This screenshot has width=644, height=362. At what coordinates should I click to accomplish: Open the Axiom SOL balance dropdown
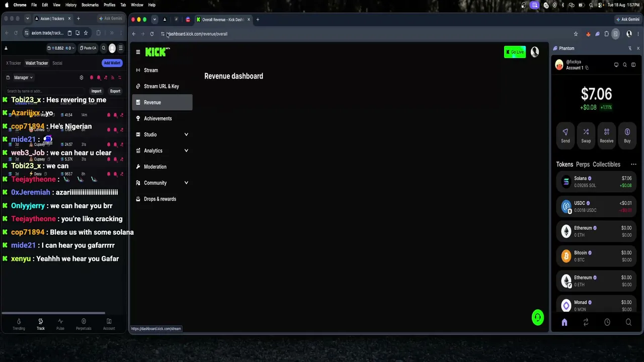coord(60,48)
